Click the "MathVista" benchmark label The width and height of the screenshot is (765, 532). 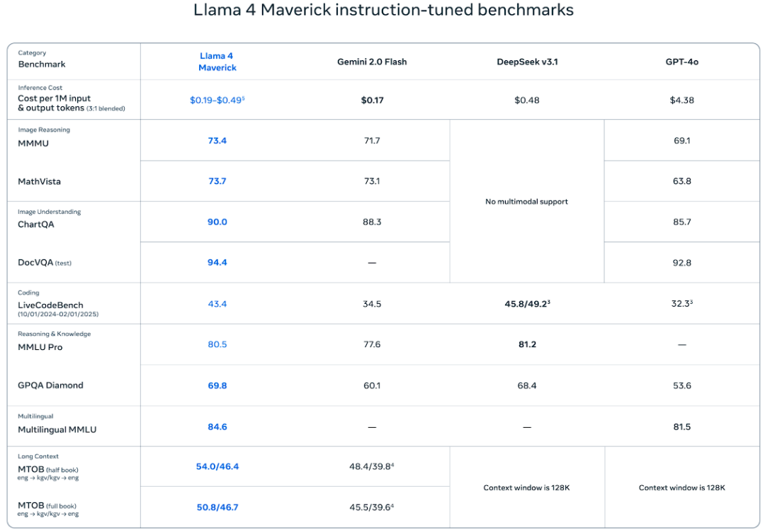point(40,181)
